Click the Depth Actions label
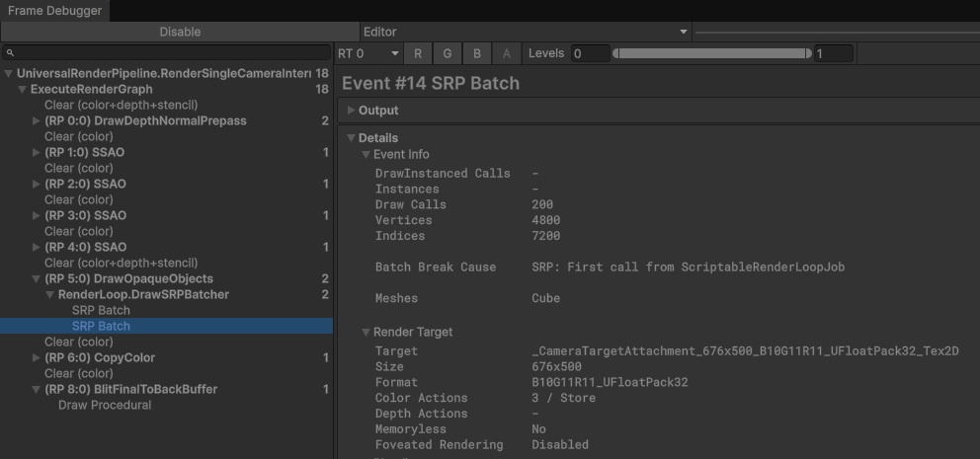This screenshot has height=459, width=980. tap(421, 414)
